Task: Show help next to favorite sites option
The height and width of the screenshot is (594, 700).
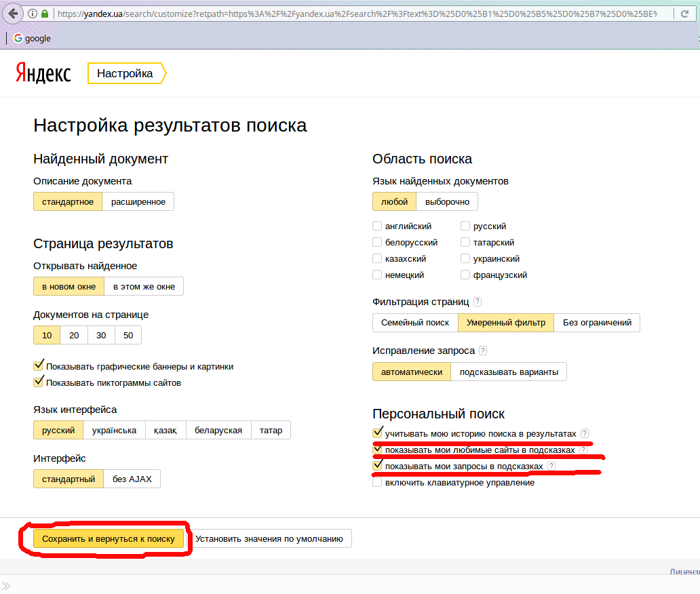Action: (x=583, y=450)
